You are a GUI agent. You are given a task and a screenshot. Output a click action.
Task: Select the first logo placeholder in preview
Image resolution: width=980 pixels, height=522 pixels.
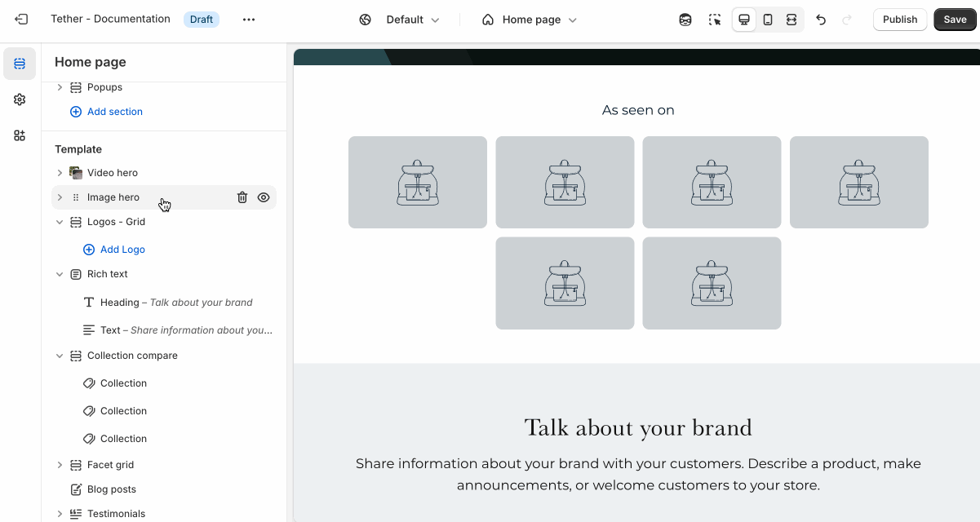point(418,182)
